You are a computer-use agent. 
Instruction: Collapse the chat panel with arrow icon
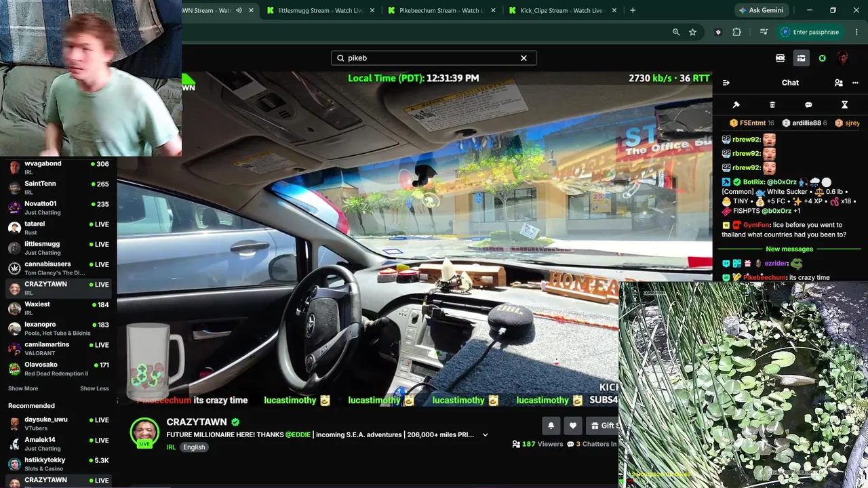tap(726, 83)
